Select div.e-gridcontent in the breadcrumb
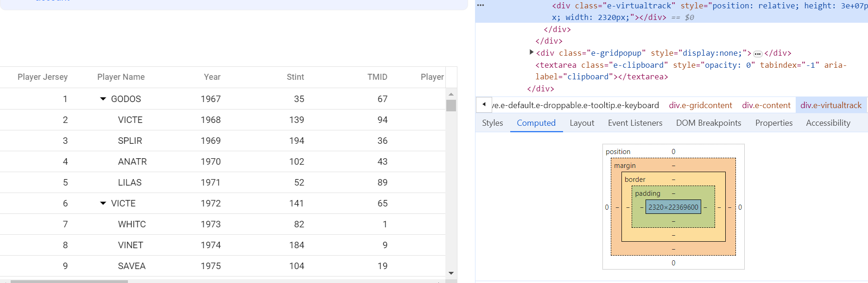 click(700, 105)
